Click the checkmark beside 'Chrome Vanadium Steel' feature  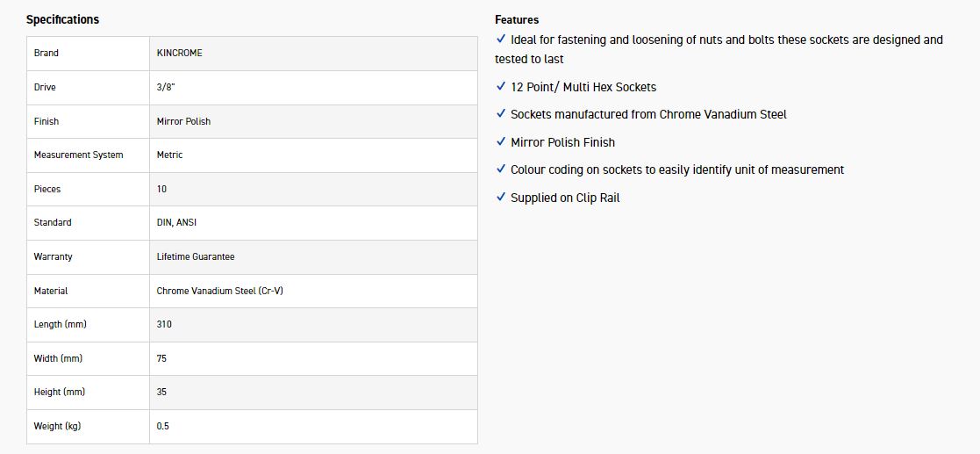click(x=501, y=114)
